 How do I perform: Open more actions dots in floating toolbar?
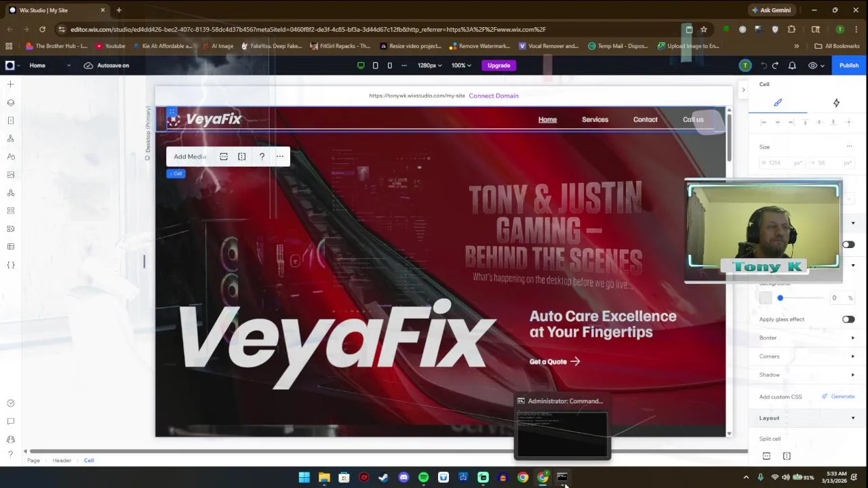tap(280, 157)
